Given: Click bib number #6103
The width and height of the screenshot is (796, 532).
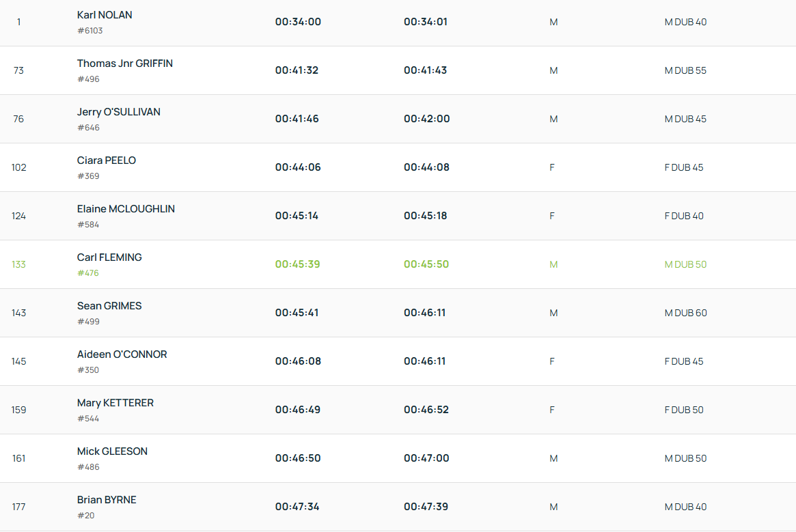Looking at the screenshot, I should click(90, 31).
